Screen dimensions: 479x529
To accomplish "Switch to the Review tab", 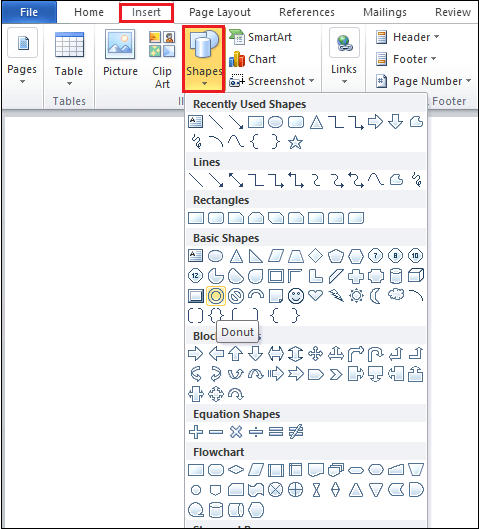I will pos(453,12).
